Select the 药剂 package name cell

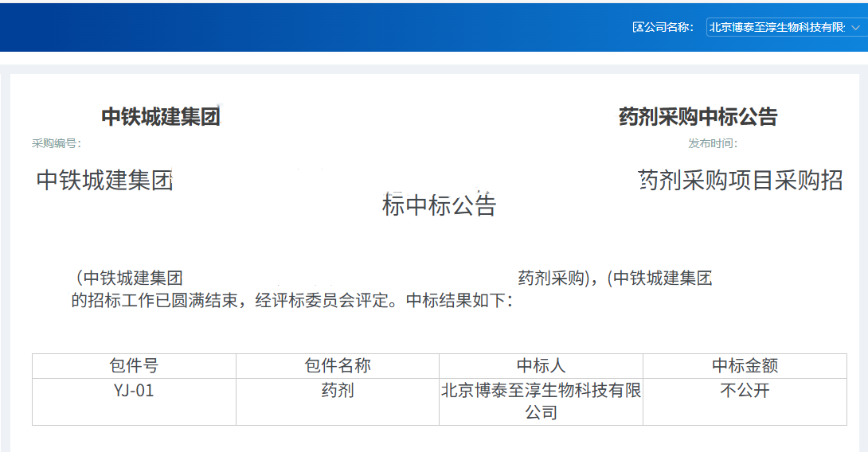[338, 391]
